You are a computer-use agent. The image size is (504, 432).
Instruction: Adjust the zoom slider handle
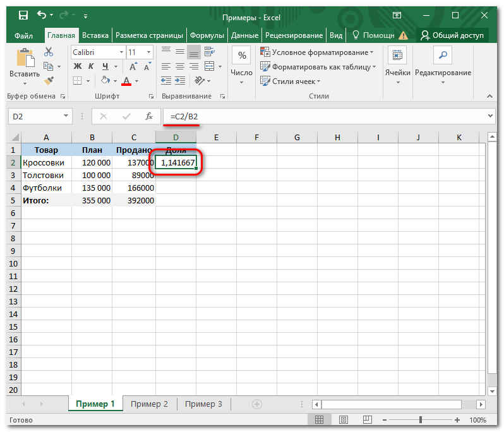click(x=421, y=420)
